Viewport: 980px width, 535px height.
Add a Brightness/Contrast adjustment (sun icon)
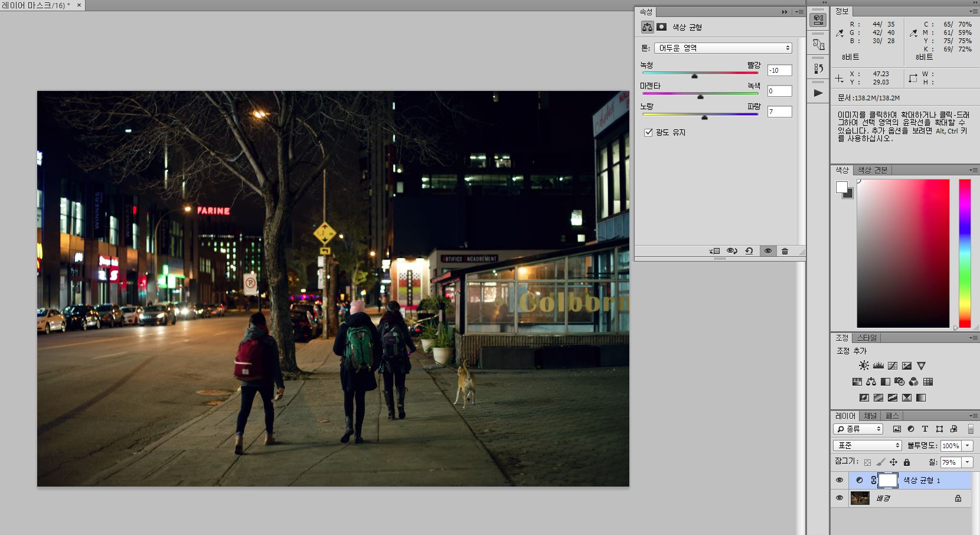pos(864,366)
